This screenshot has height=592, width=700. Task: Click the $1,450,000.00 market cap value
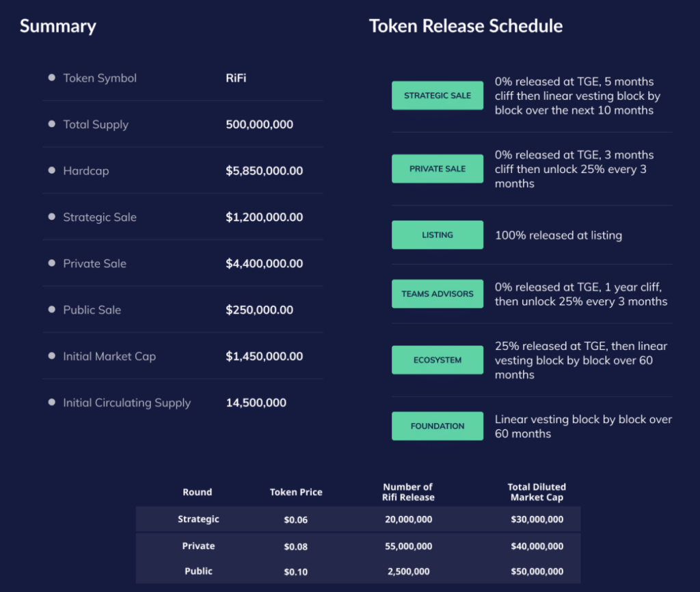click(265, 357)
